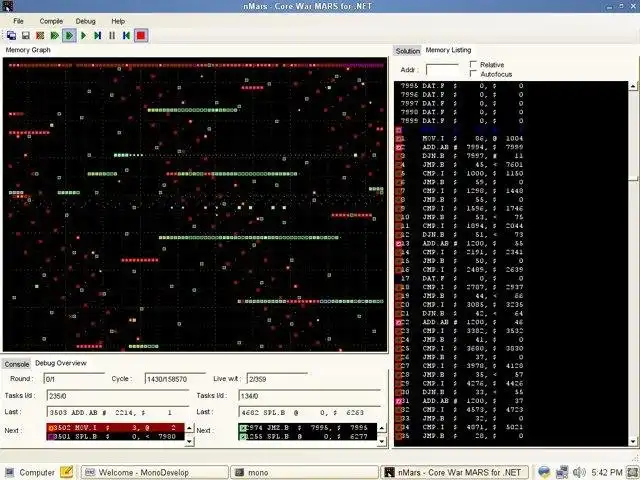Click the Live w/t field showing 2/359

point(277,379)
